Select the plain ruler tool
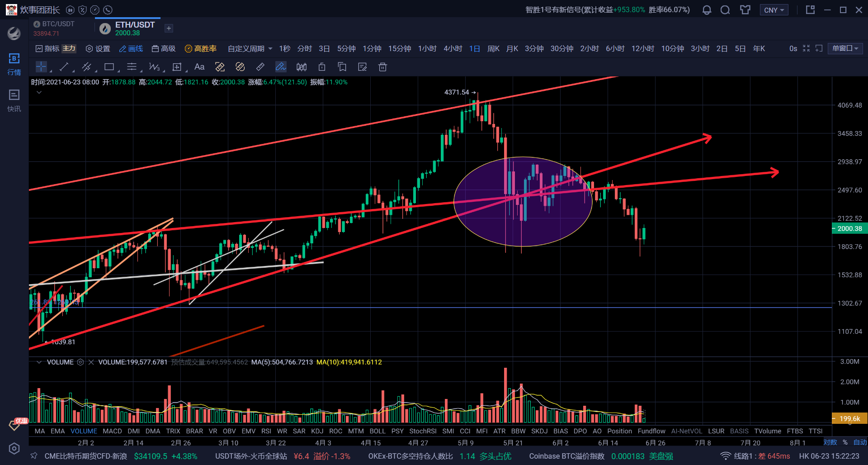The image size is (868, 465). (x=260, y=67)
